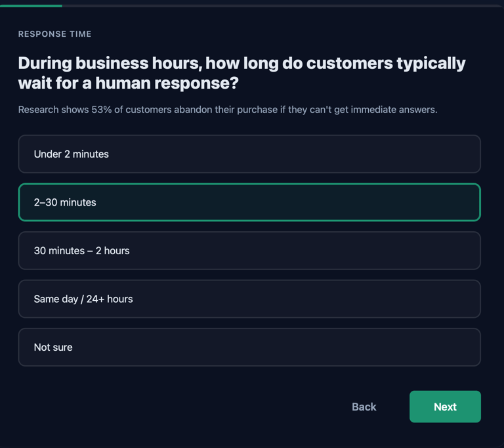The image size is (504, 448).
Task: Select "Same day / 24+ hours" answer
Action: tap(249, 299)
